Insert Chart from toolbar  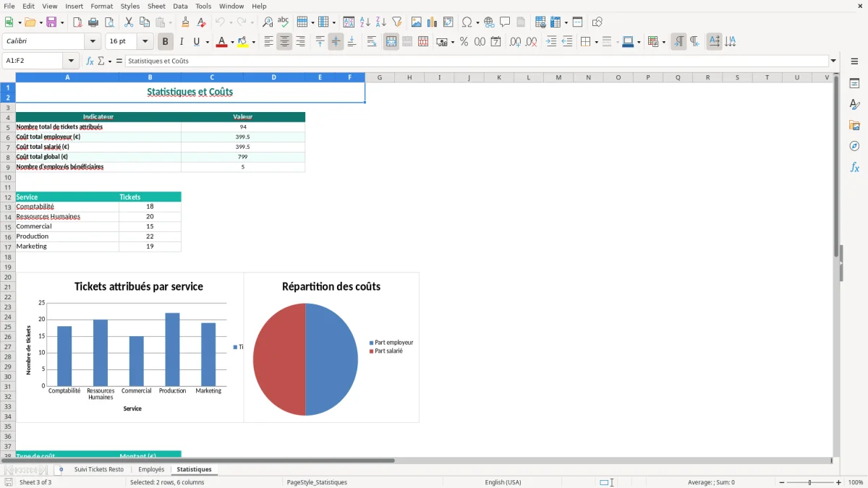(433, 22)
